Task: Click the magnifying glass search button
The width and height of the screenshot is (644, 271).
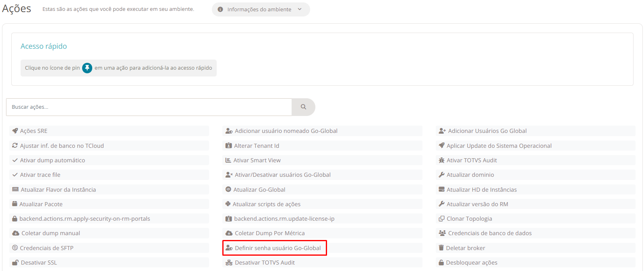Action: pos(303,107)
